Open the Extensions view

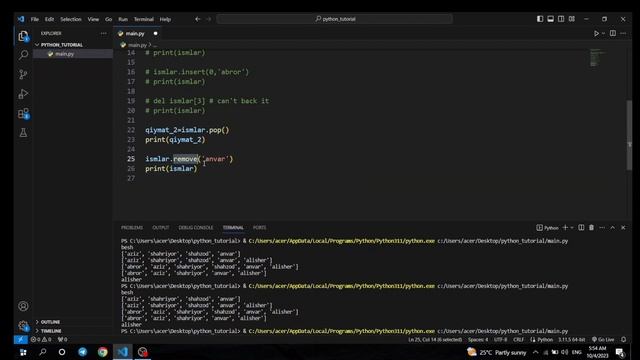click(23, 113)
